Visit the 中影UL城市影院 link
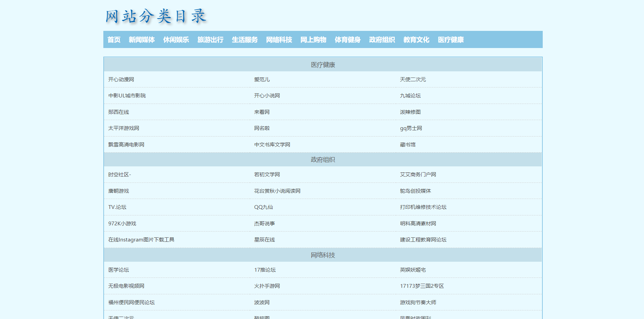This screenshot has height=319, width=644. pyautogui.click(x=127, y=96)
